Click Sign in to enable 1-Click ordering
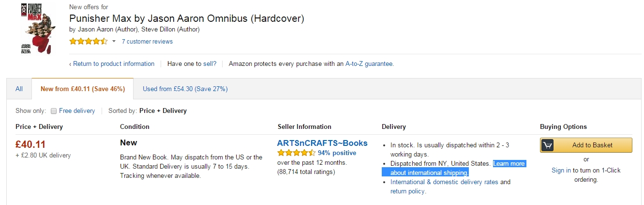 pyautogui.click(x=561, y=171)
